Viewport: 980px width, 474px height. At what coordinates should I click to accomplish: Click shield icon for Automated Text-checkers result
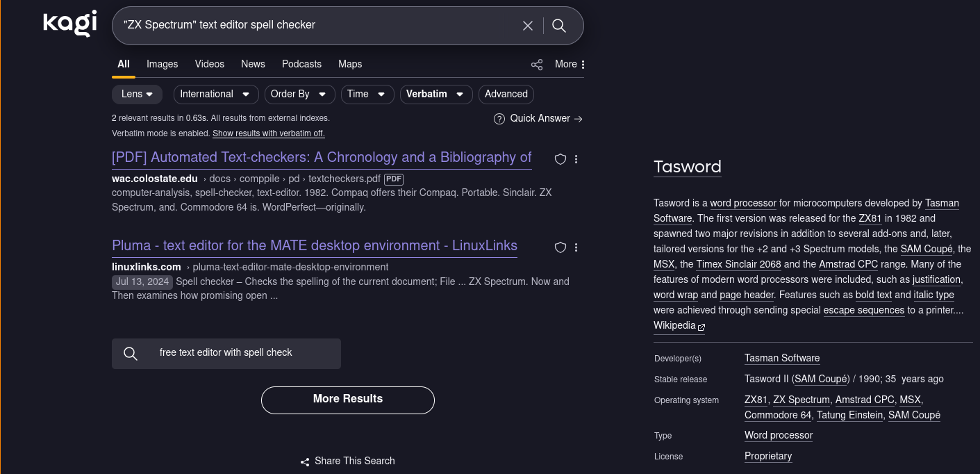[x=560, y=159]
